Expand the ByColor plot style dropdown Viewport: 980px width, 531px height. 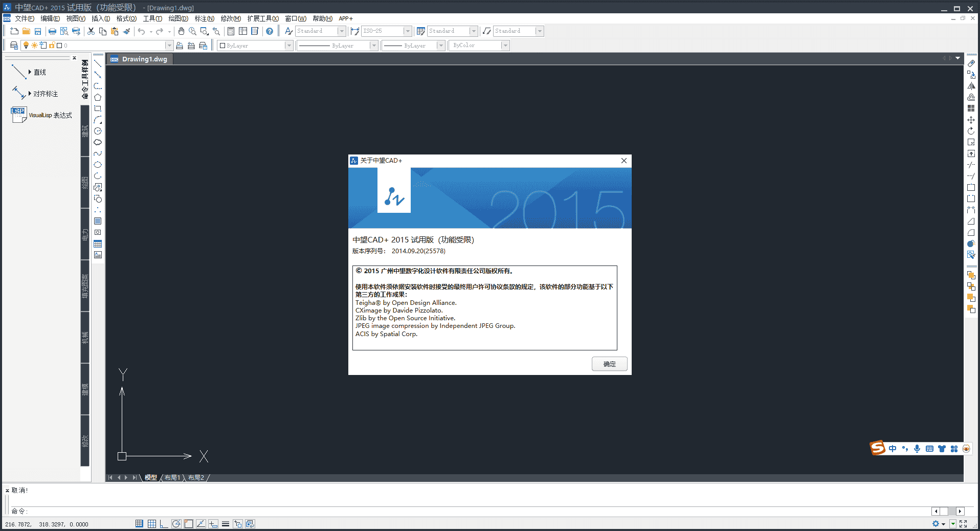click(x=505, y=46)
